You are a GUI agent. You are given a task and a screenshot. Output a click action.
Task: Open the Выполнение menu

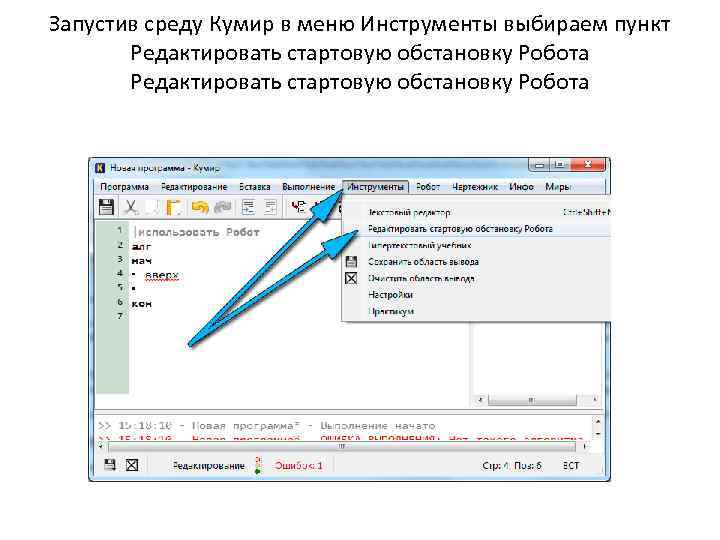point(309,187)
